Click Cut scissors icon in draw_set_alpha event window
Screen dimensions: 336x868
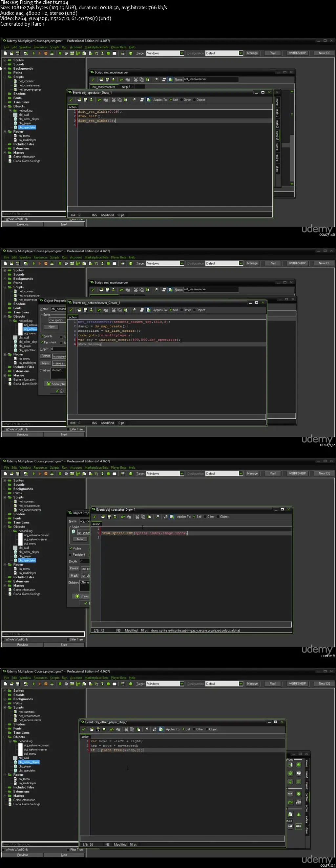114,100
